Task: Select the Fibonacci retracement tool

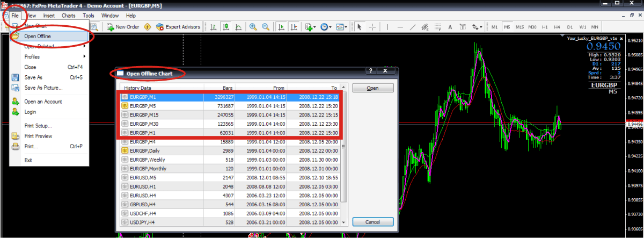Action: tap(437, 26)
